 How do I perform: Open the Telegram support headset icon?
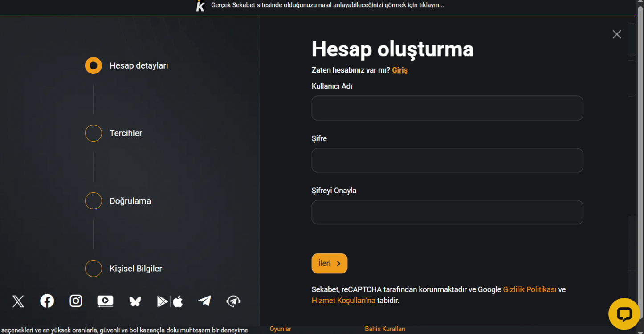[233, 301]
